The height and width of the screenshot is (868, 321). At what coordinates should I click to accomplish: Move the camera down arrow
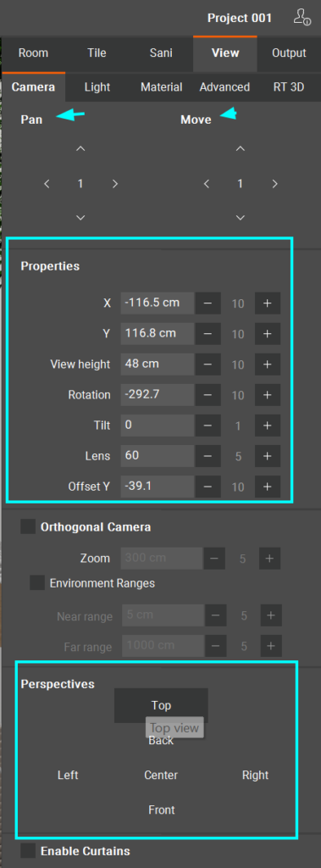pyautogui.click(x=241, y=218)
